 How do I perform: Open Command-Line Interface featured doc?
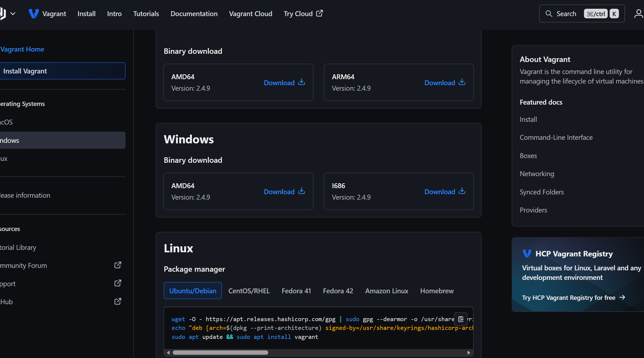click(x=556, y=137)
